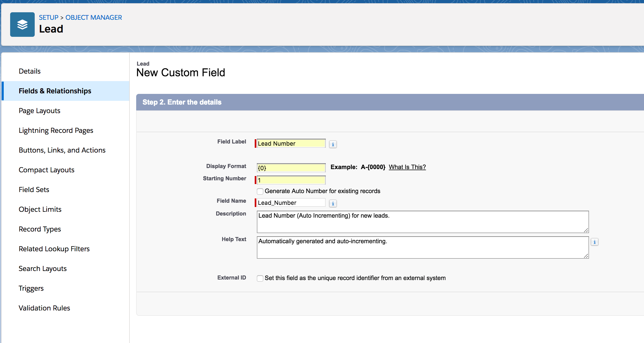
Task: Click Help Text textarea resize handle
Action: tap(586, 256)
